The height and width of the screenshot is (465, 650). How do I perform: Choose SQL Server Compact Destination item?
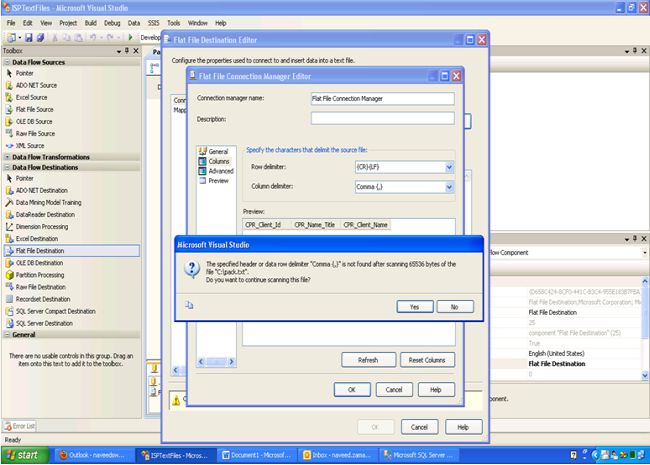coord(56,311)
